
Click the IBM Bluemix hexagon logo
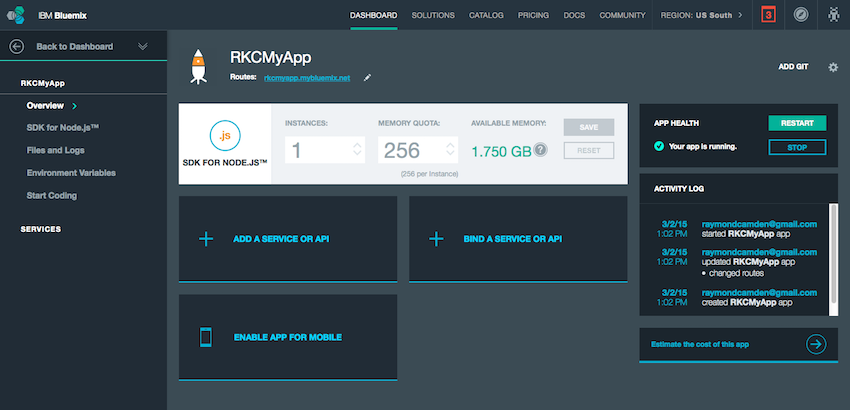[x=18, y=15]
